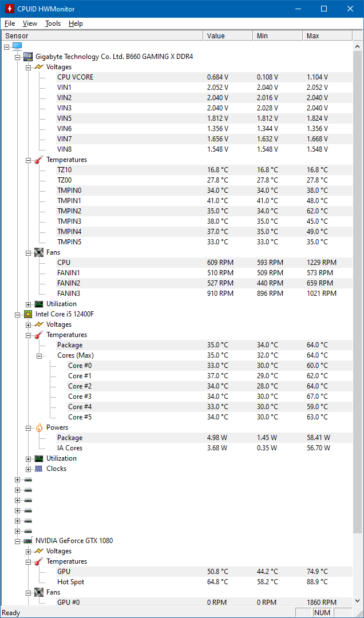Open the File menu
This screenshot has height=618, width=364.
[x=10, y=23]
